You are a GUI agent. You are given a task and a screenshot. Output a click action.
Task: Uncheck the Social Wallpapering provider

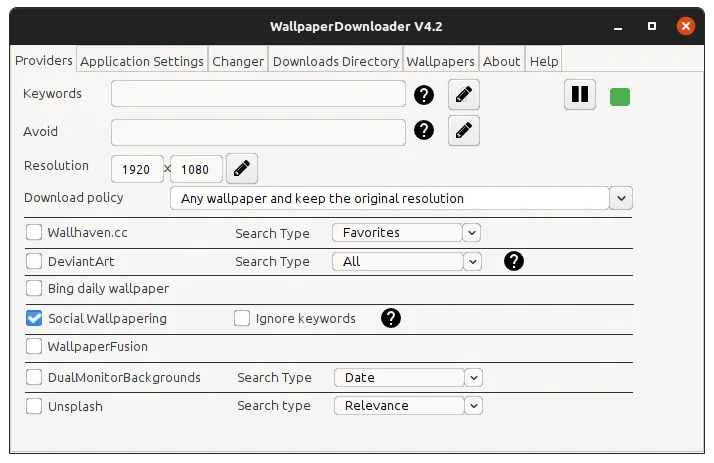pos(34,318)
